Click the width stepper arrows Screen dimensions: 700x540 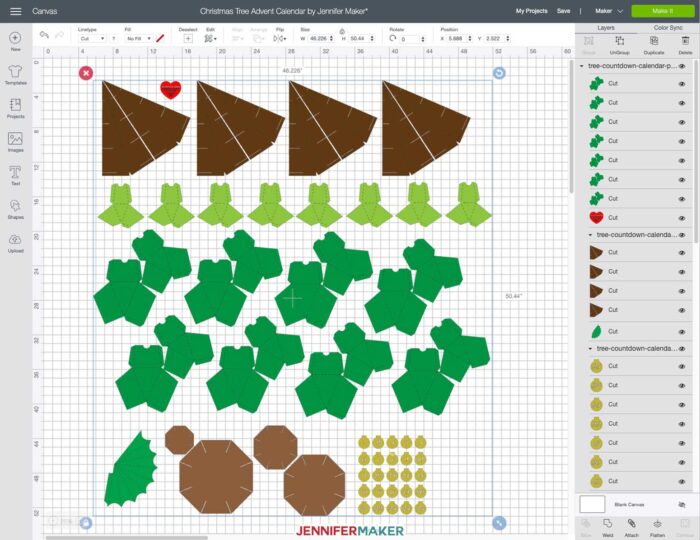[331, 39]
